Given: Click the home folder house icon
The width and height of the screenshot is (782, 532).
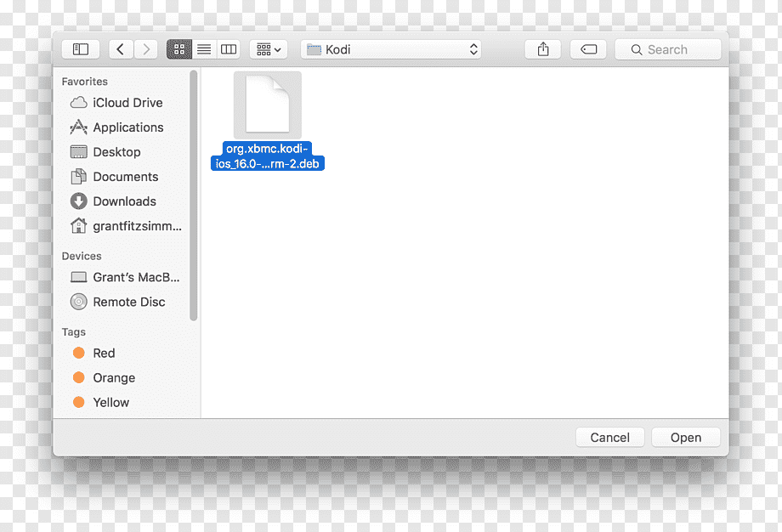Looking at the screenshot, I should [78, 226].
